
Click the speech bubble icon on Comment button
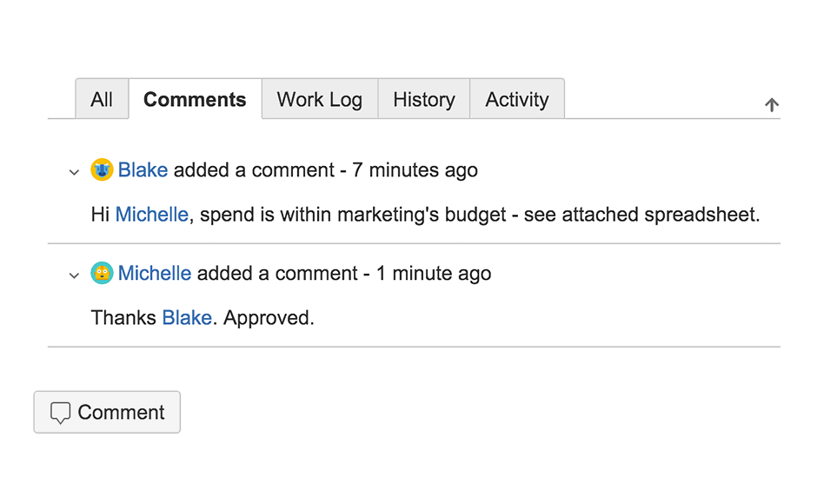pyautogui.click(x=60, y=413)
